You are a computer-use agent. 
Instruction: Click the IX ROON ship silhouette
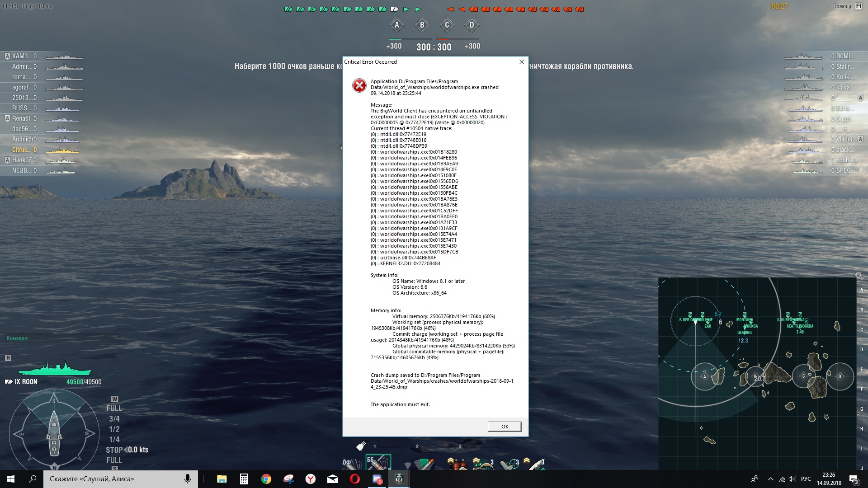(x=54, y=368)
